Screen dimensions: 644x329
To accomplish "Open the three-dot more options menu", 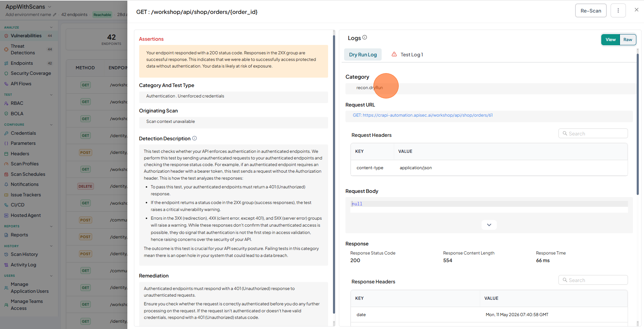I will 618,11.
